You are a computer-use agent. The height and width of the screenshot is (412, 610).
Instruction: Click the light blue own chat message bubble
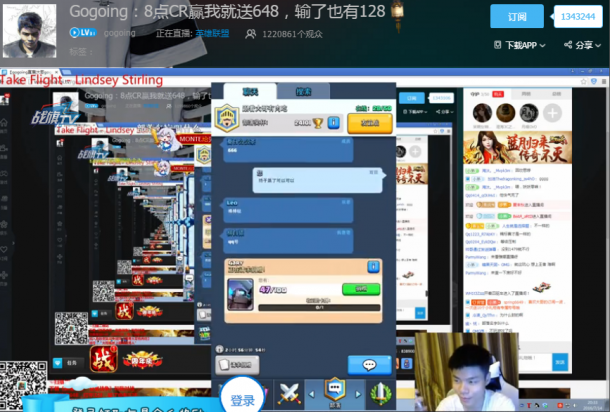click(x=318, y=180)
